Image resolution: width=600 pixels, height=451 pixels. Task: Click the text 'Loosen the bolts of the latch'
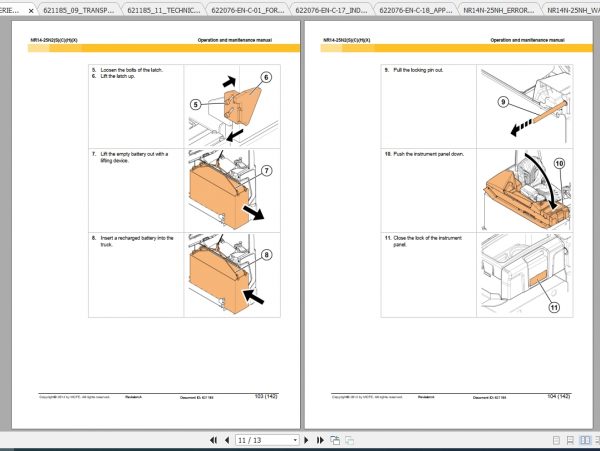tap(131, 70)
